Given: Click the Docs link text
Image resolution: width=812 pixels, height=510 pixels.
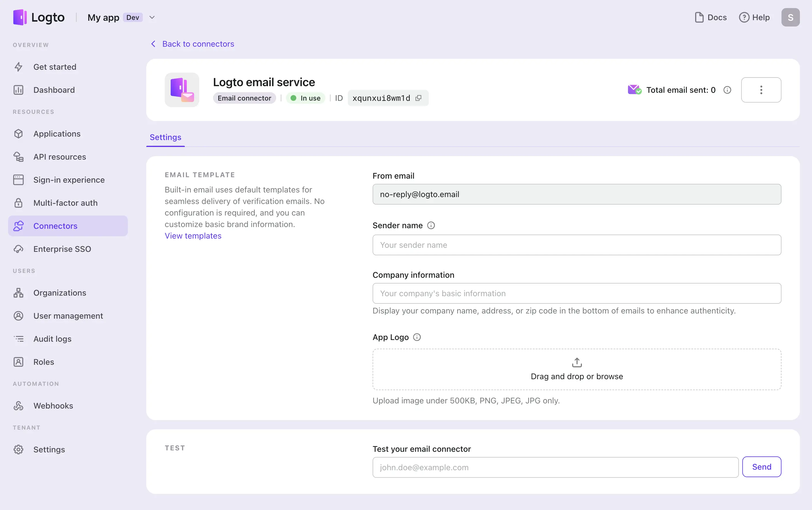Looking at the screenshot, I should [717, 18].
